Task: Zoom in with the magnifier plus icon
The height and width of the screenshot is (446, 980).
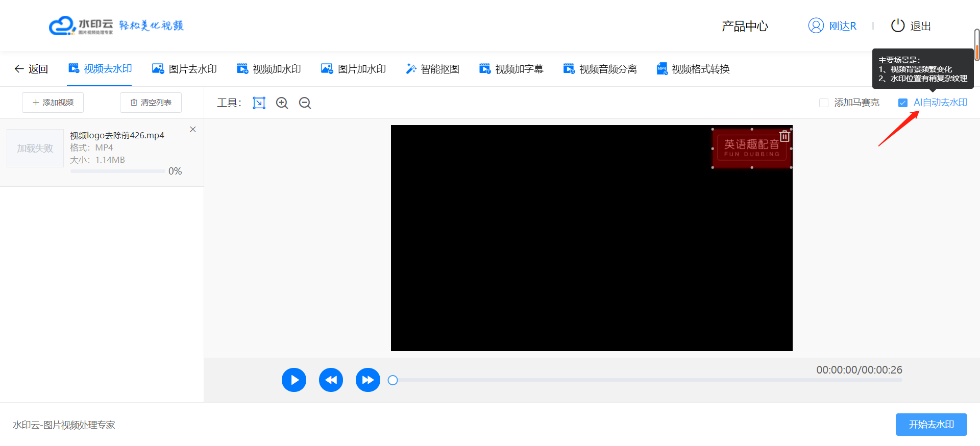Action: click(x=282, y=103)
